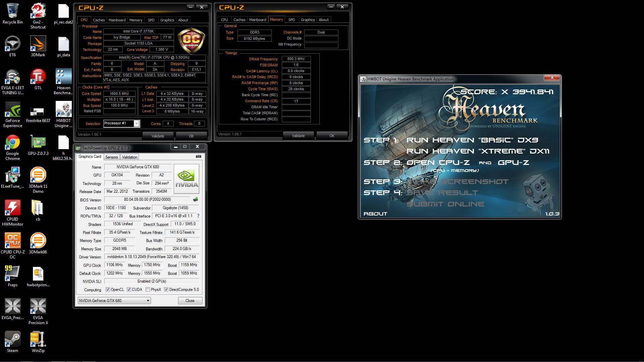Open Google Chrome from the desktop
644x362 pixels.
tap(12, 147)
